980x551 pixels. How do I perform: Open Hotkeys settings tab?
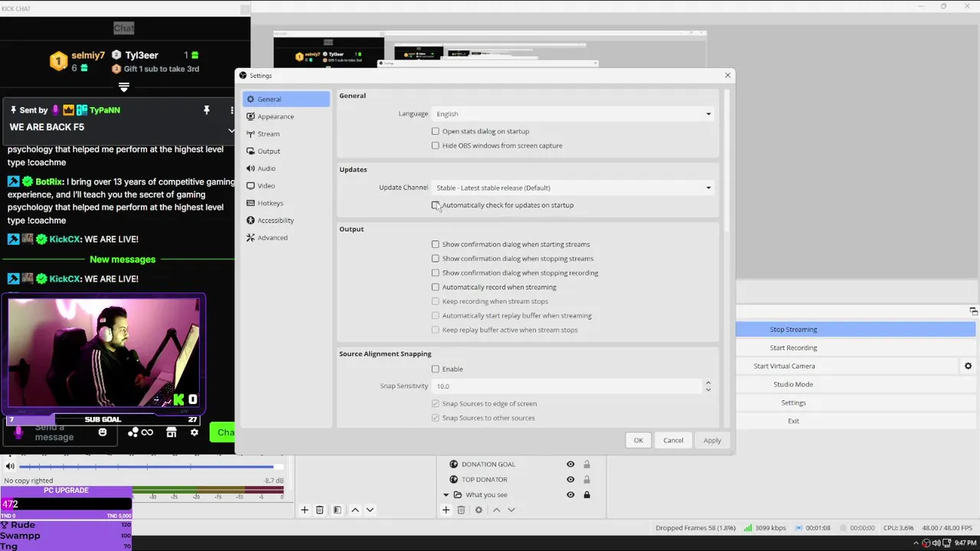point(286,203)
